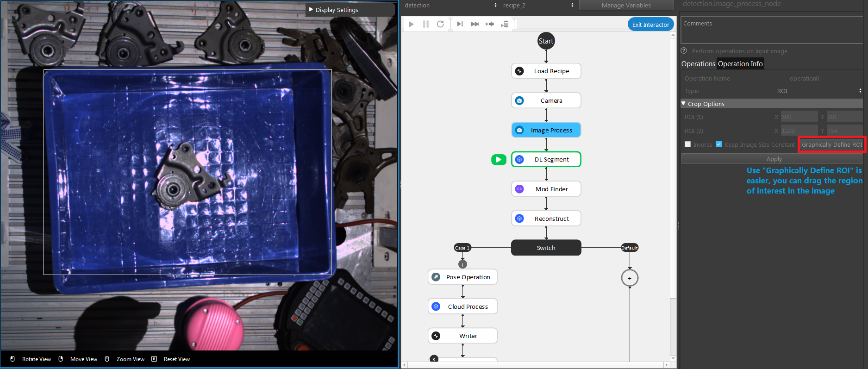Click the Zoom View mouse icon
868x369 pixels.
pyautogui.click(x=107, y=359)
